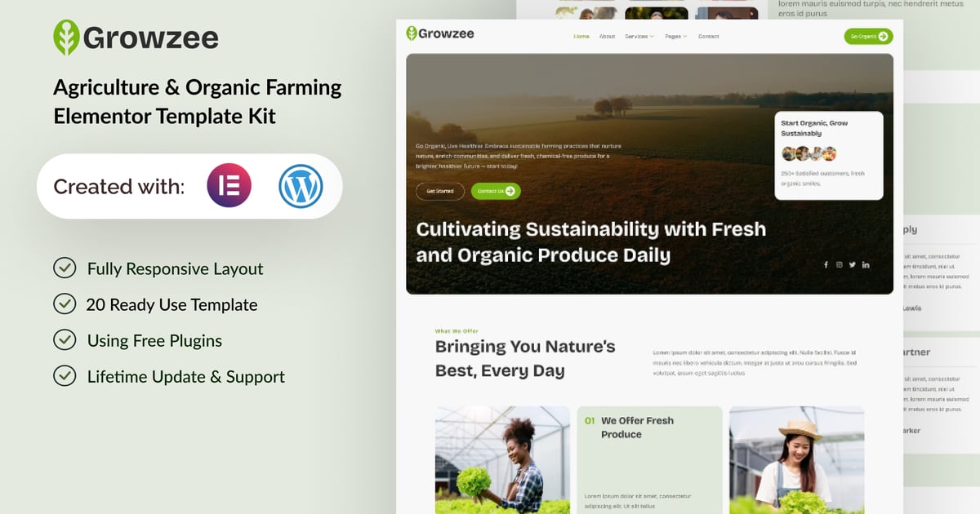Go to the Home menu item
The image size is (980, 514).
coord(581,37)
